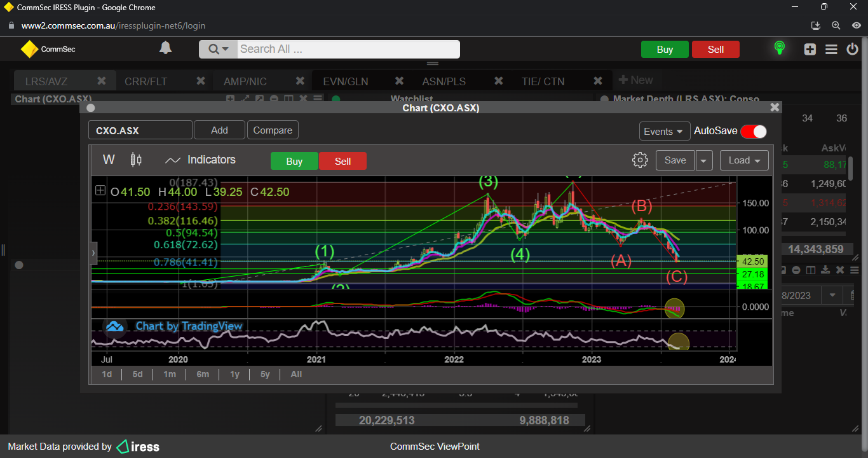The width and height of the screenshot is (868, 458).
Task: Select the 6m time range
Action: tap(203, 374)
